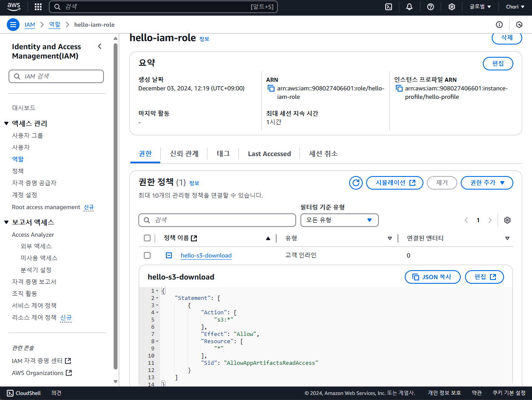Focus the AWS top search box
Screen dimensions: 532x400
163,7
